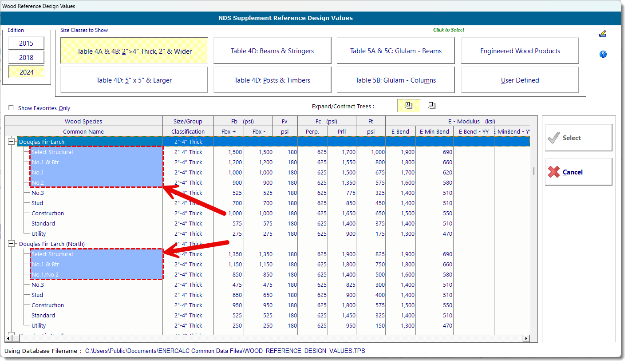This screenshot has height=364, width=628.
Task: Select the 2015 edition
Action: [26, 43]
